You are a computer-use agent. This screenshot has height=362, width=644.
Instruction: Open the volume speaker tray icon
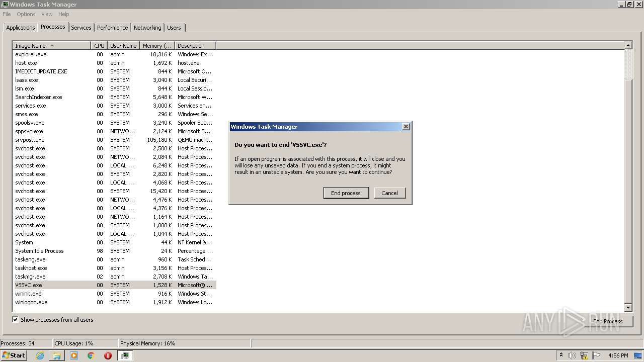[572, 355]
